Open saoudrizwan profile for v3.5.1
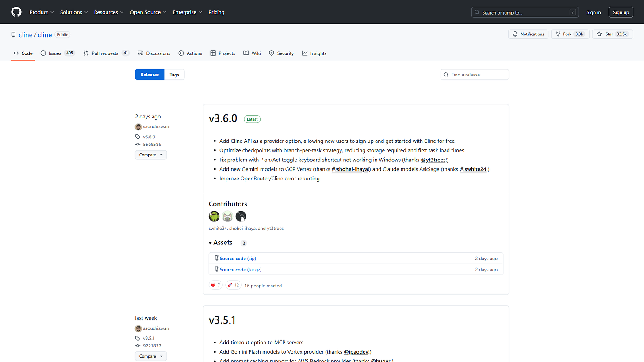The width and height of the screenshot is (644, 362). 156,328
